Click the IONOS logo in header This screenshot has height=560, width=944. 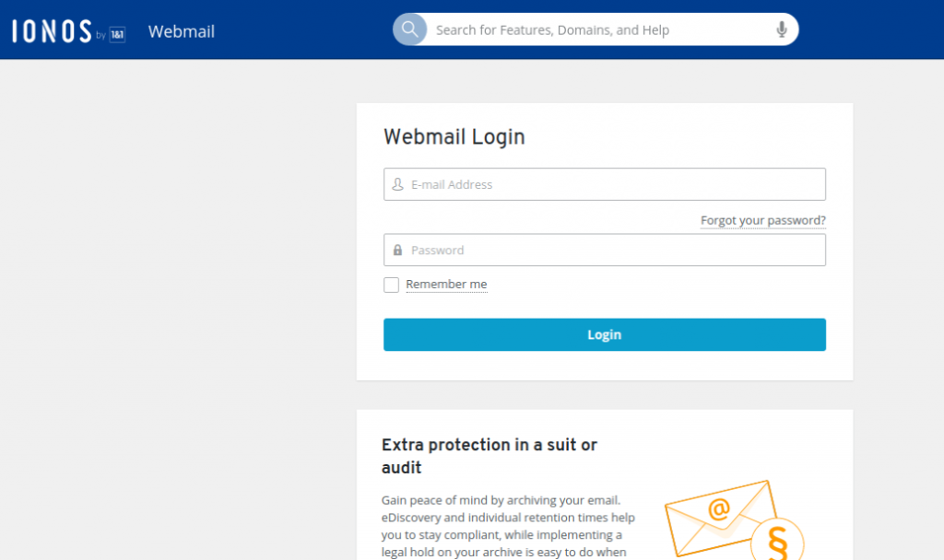52,31
